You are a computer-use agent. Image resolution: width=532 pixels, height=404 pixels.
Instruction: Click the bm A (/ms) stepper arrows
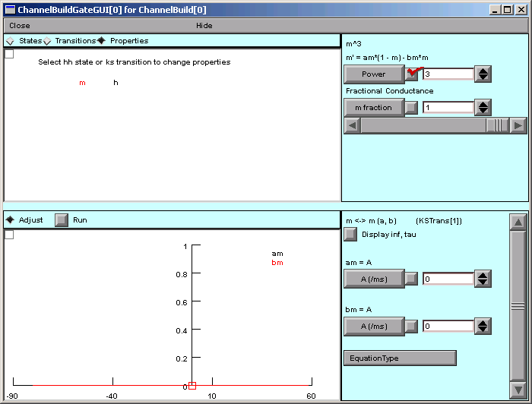pyautogui.click(x=483, y=327)
